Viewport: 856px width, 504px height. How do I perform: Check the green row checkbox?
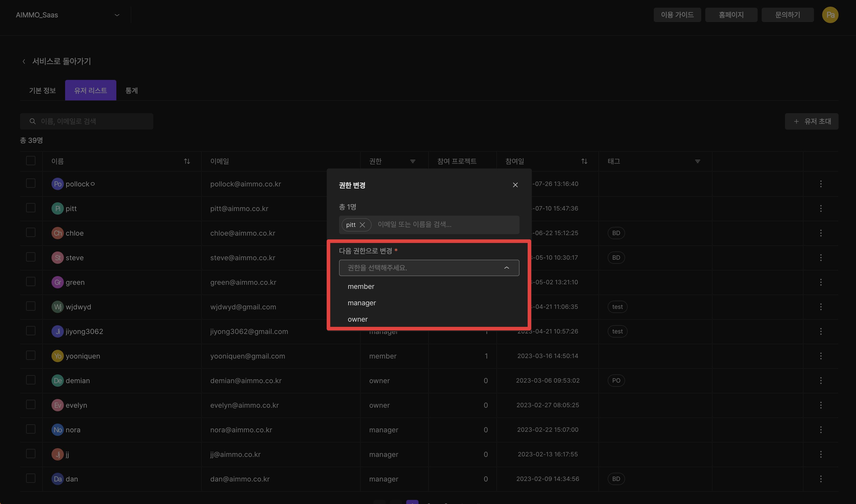point(30,281)
